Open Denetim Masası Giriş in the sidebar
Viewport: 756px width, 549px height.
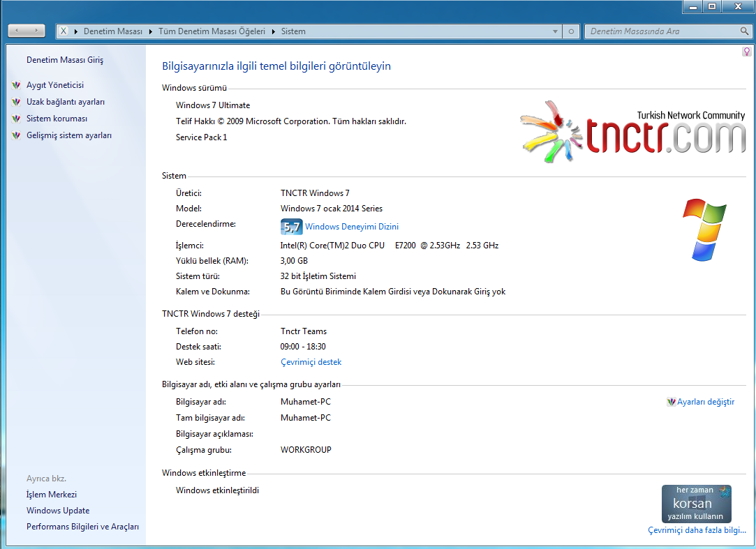(64, 60)
